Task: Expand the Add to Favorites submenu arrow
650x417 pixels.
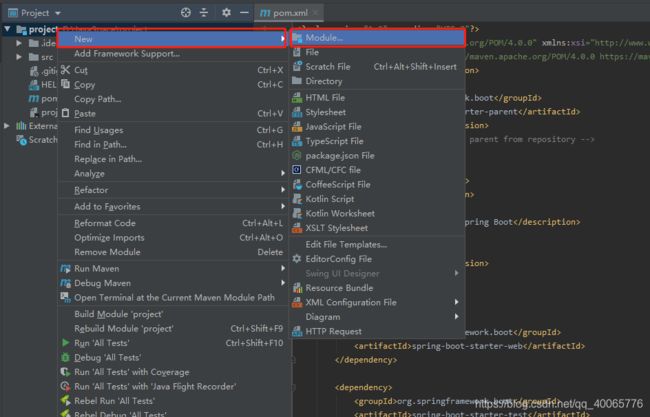Action: pyautogui.click(x=283, y=206)
